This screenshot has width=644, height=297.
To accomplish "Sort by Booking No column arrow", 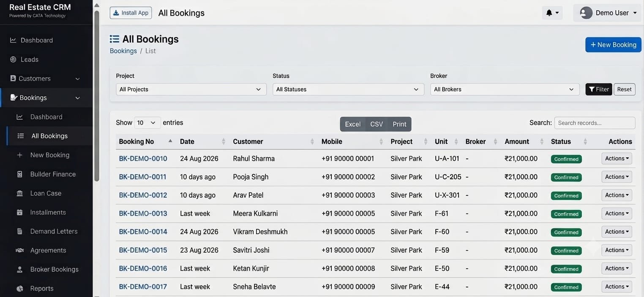I will point(170,141).
